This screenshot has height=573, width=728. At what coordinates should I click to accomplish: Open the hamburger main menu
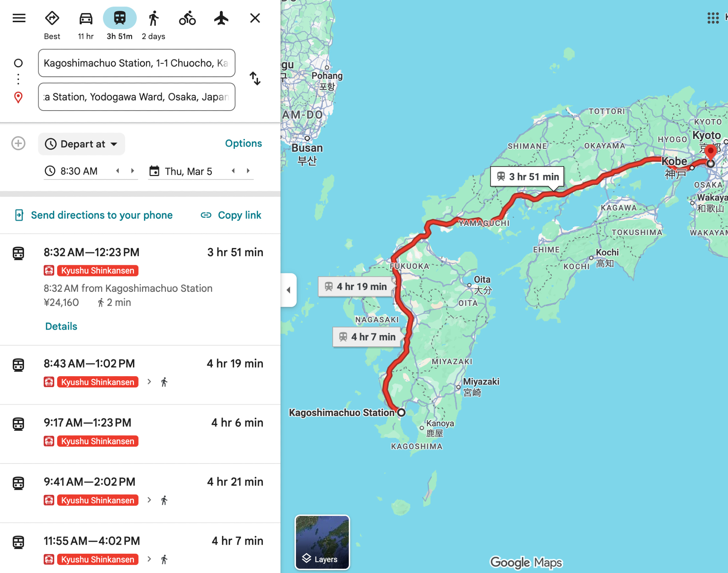click(x=19, y=18)
